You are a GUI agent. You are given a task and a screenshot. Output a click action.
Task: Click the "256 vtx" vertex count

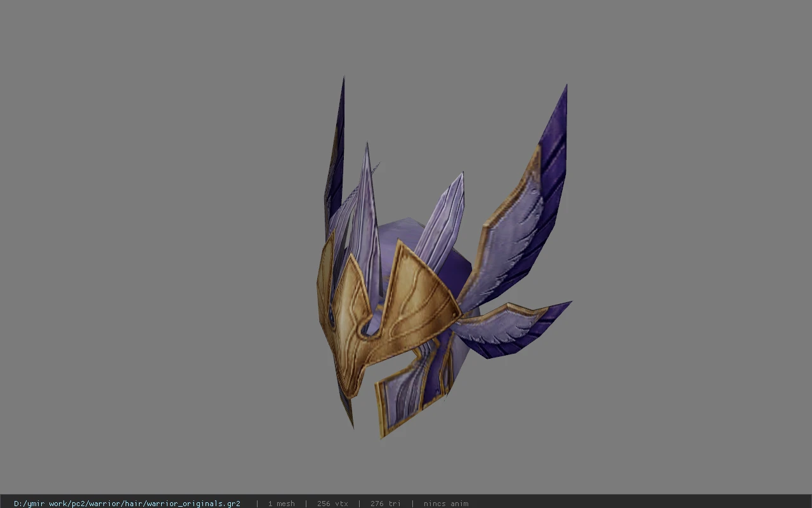point(332,504)
